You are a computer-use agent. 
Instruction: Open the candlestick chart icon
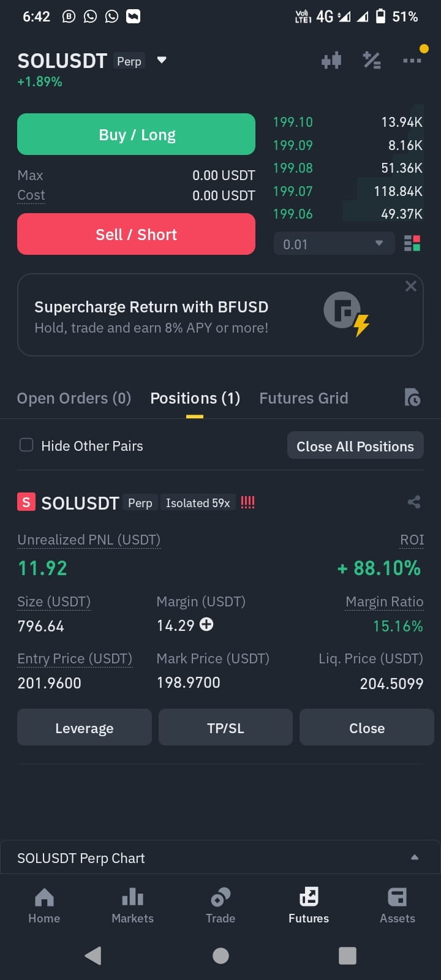tap(331, 60)
